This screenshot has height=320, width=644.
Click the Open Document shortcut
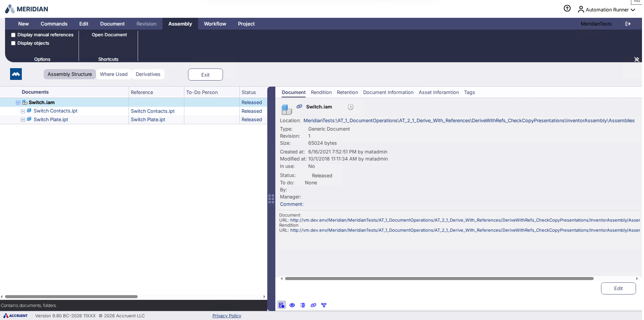[109, 35]
